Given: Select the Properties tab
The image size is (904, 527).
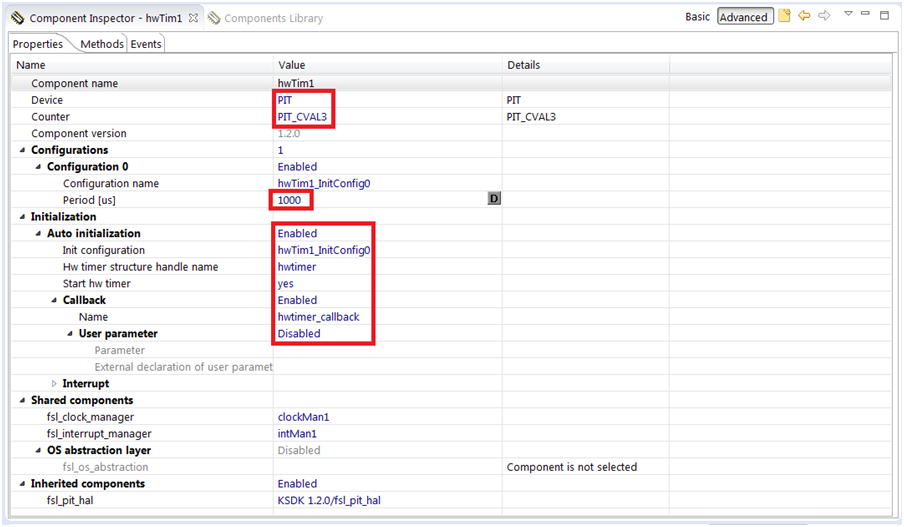Looking at the screenshot, I should pos(38,44).
